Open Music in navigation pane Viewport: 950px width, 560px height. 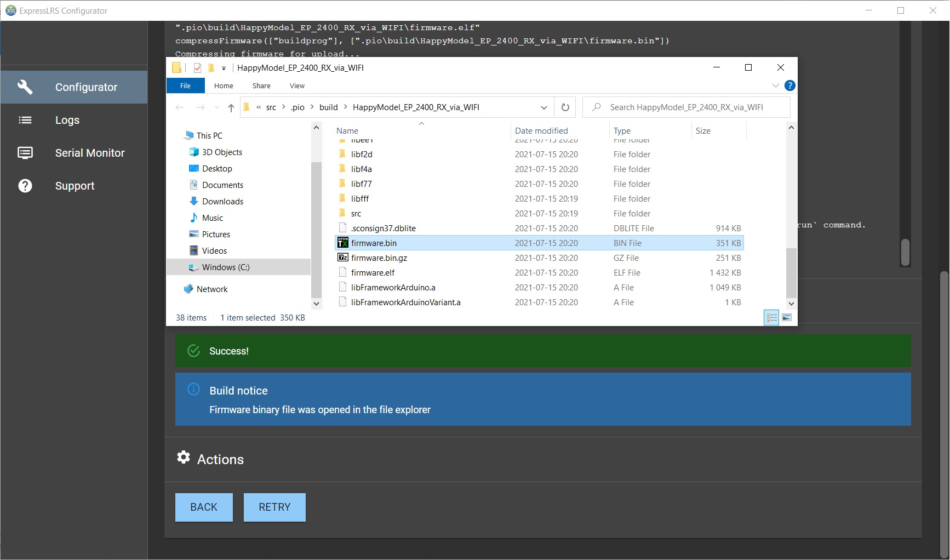pos(206,218)
